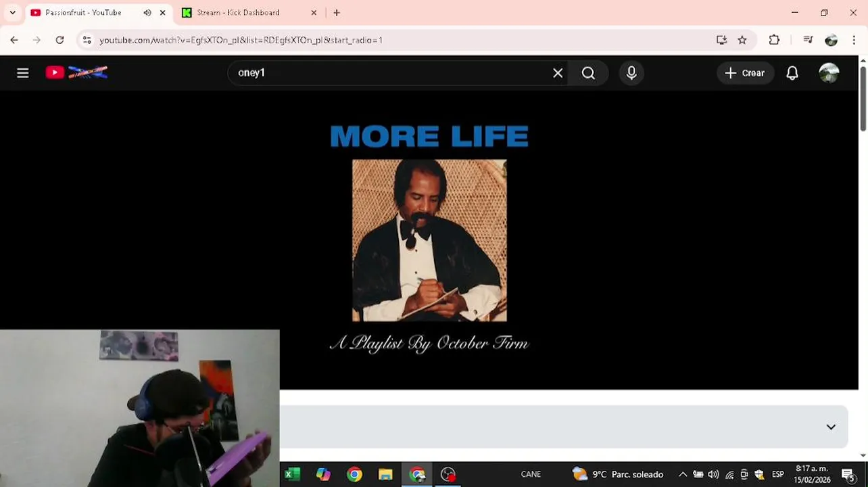Open Chrome extensions puzzle icon
Image resolution: width=868 pixels, height=487 pixels.
774,40
